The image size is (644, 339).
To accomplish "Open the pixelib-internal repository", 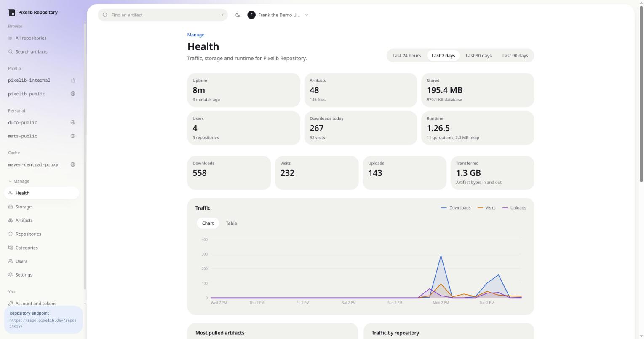I will coord(42,80).
